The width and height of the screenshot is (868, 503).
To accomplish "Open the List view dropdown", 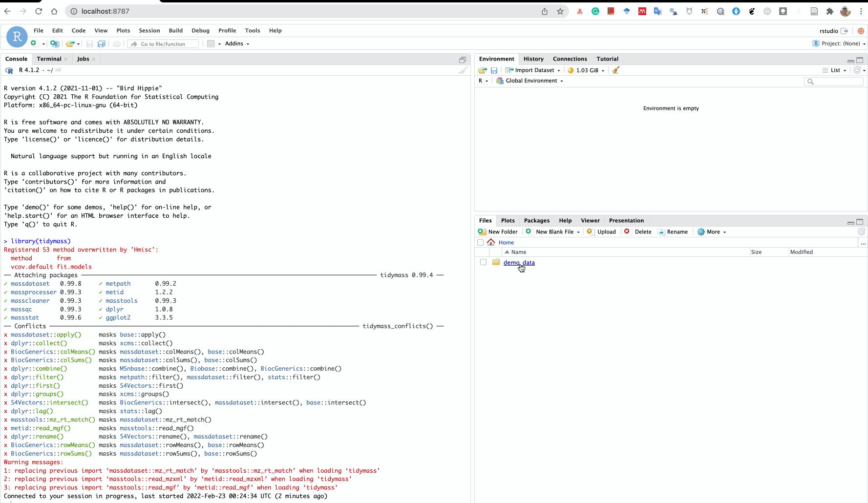I will tap(834, 70).
